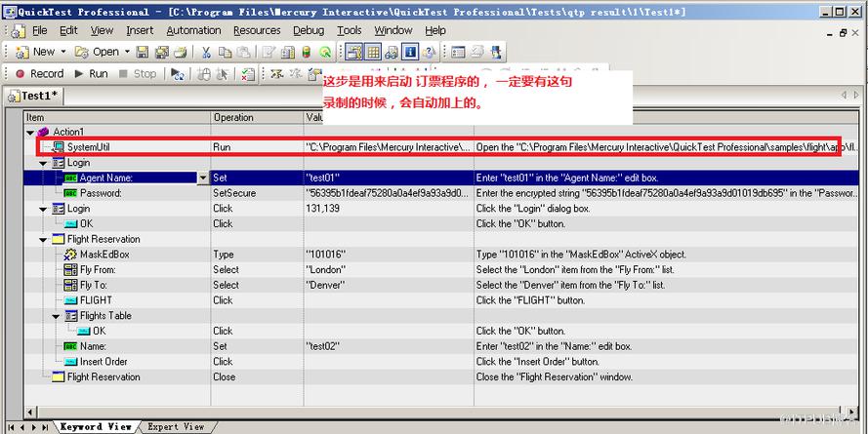Click the Stop button
The width and height of the screenshot is (868, 434).
pos(138,73)
